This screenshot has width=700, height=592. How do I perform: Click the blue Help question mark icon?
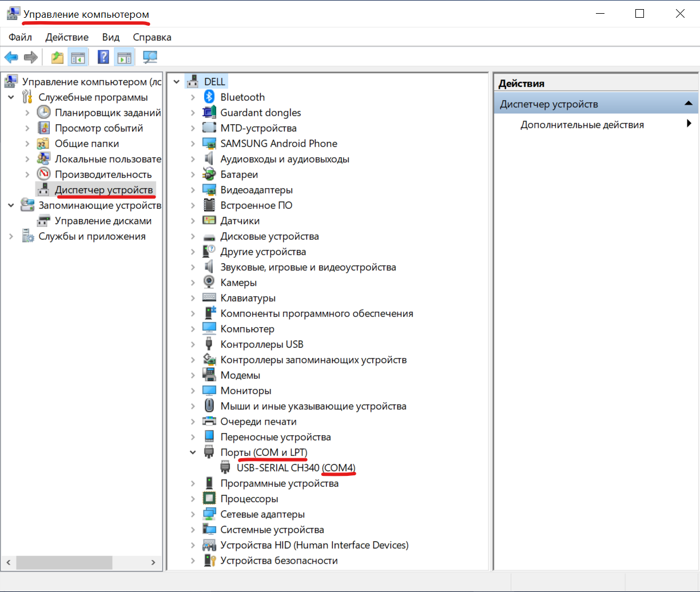(x=104, y=57)
